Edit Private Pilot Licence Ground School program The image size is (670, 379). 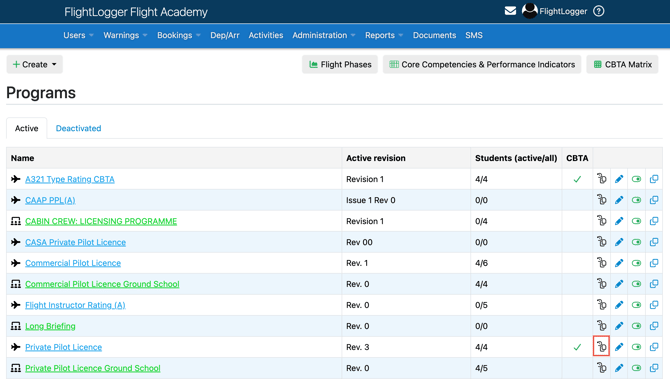click(619, 367)
